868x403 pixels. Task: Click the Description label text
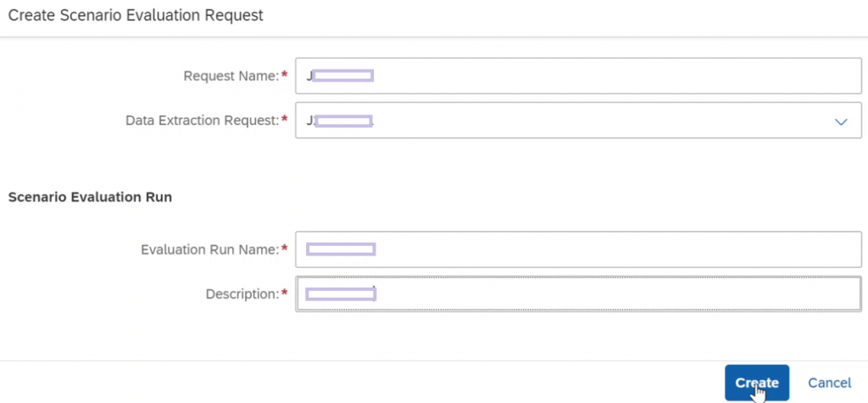pos(242,294)
